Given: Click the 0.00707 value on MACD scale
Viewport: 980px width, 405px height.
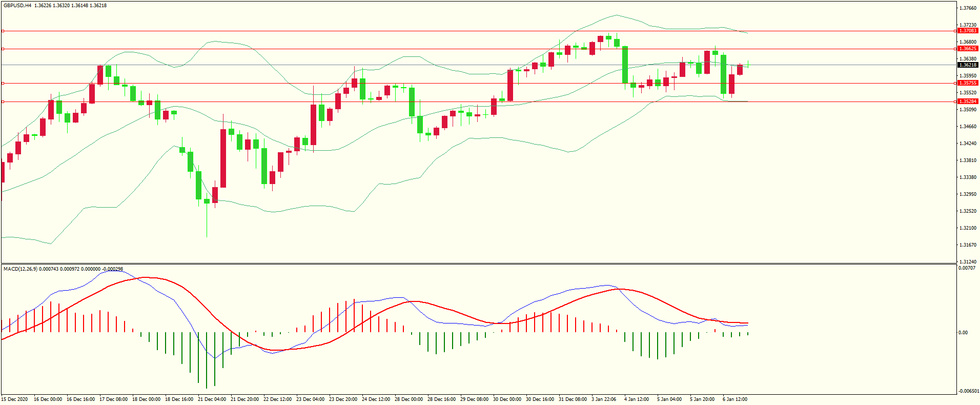Looking at the screenshot, I should coord(966,268).
